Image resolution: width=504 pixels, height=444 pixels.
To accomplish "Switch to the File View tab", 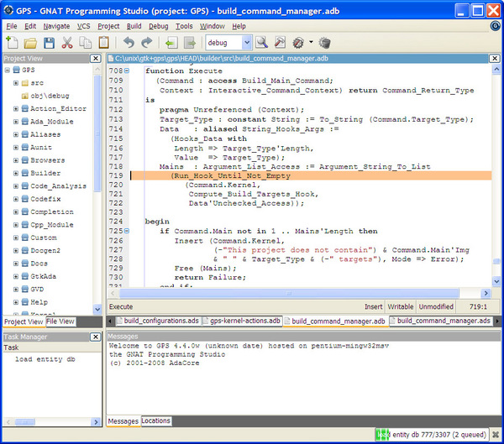I will [60, 321].
